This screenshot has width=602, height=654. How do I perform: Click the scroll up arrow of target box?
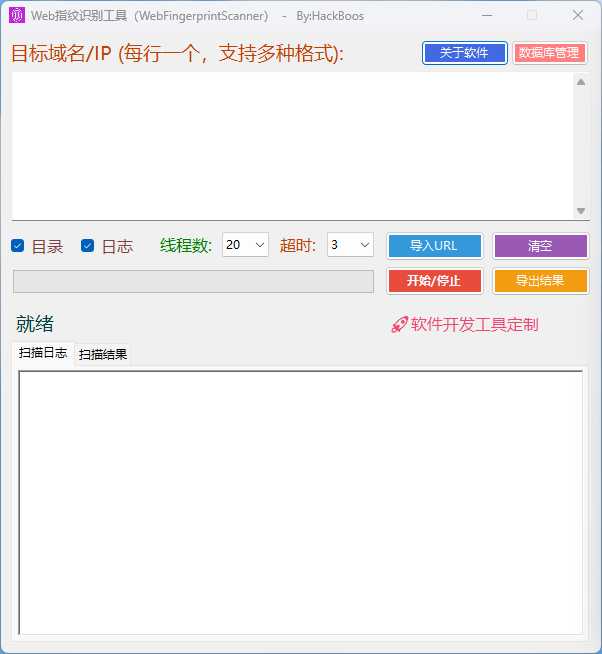click(581, 82)
